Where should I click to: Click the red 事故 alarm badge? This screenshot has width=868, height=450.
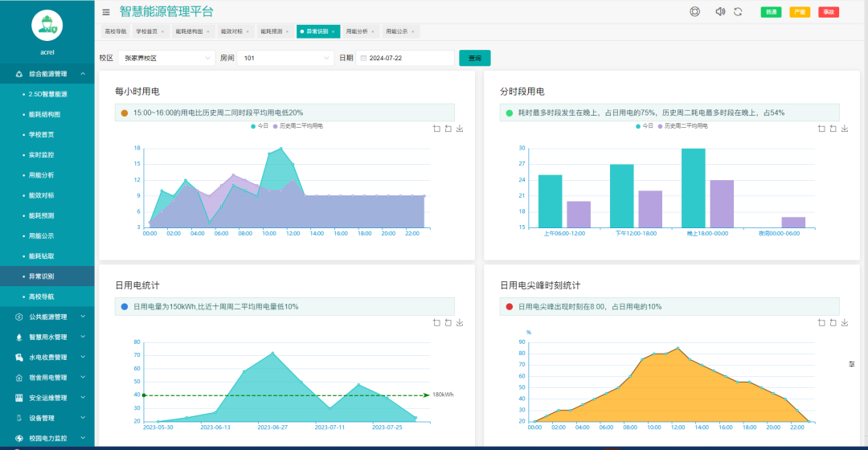pyautogui.click(x=829, y=12)
